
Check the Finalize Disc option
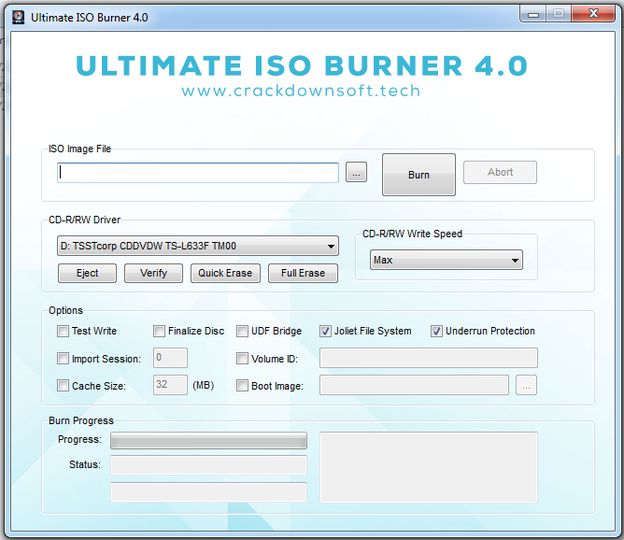point(159,331)
